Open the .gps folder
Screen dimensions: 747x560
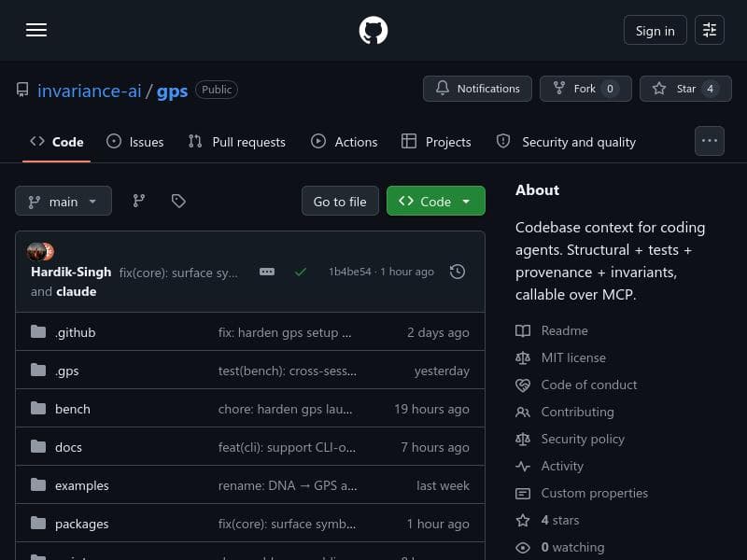click(66, 371)
